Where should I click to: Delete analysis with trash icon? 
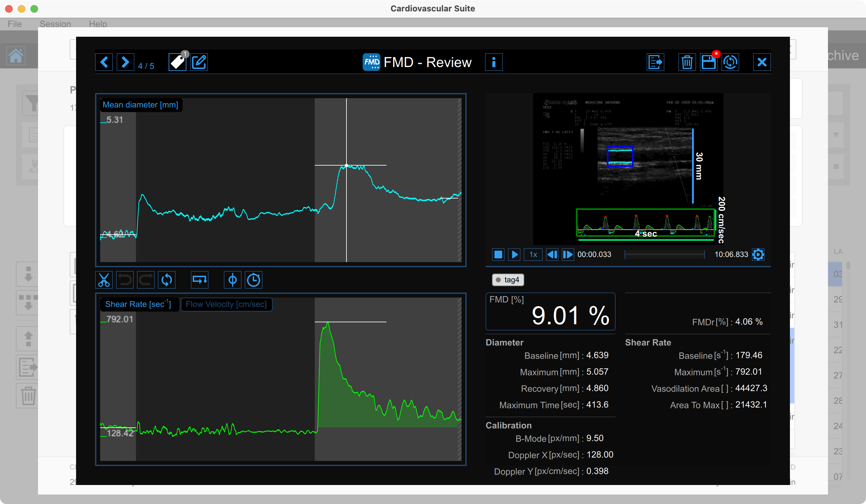(687, 62)
